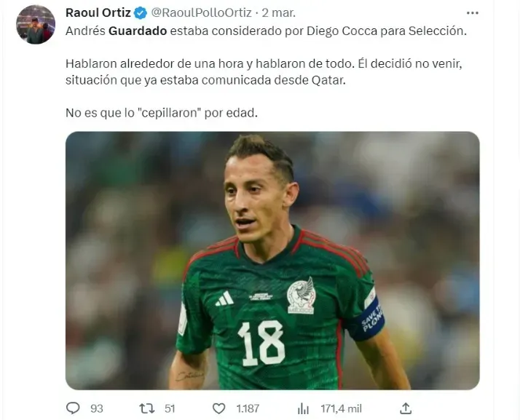This screenshot has width=520, height=420.
Task: Click the blue verified badge next to Raoul Ortiz
Action: click(x=141, y=13)
